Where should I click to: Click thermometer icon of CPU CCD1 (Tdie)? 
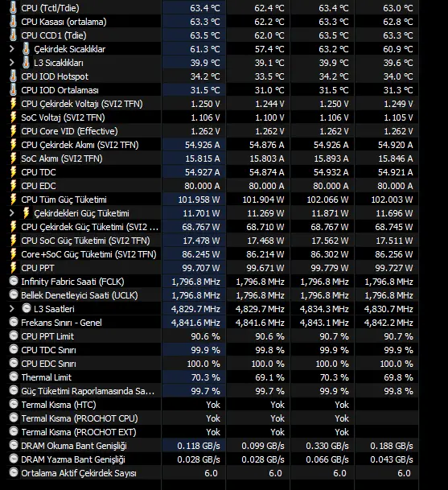point(13,35)
